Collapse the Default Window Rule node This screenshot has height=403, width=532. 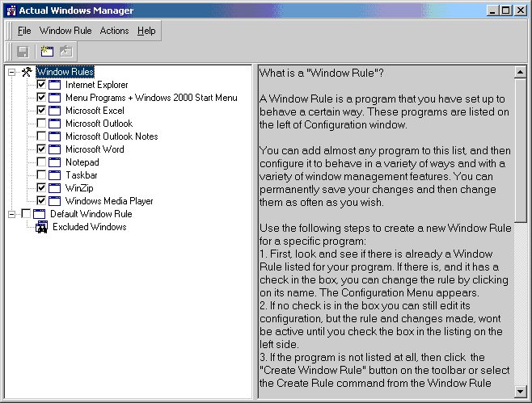pyautogui.click(x=11, y=214)
